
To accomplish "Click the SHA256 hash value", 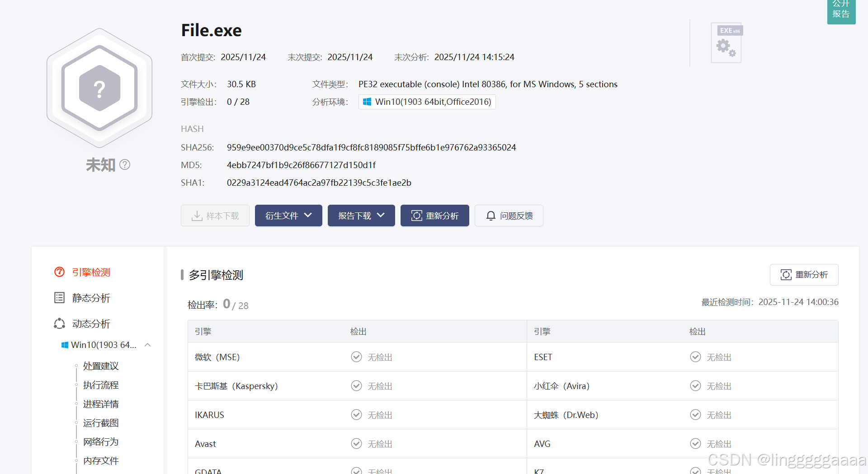I will (x=371, y=147).
